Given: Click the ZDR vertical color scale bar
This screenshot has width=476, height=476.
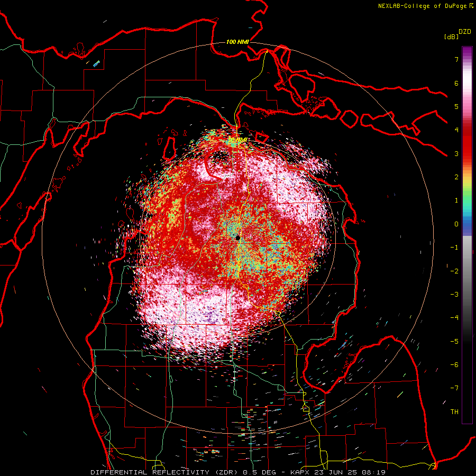Looking at the screenshot, I should [467, 235].
